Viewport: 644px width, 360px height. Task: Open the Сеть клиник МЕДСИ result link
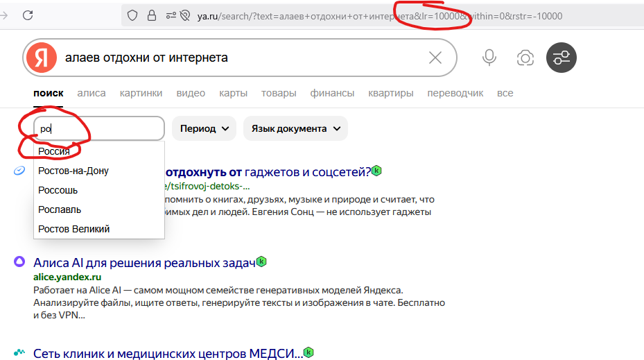168,353
